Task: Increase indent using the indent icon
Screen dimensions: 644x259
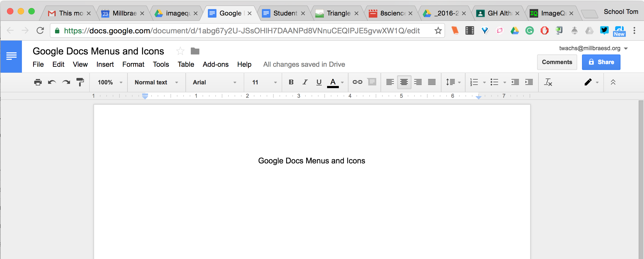Action: point(529,82)
